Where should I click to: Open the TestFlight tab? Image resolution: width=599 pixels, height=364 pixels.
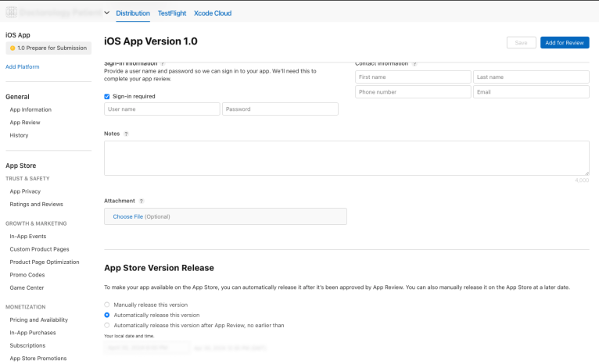[172, 13]
